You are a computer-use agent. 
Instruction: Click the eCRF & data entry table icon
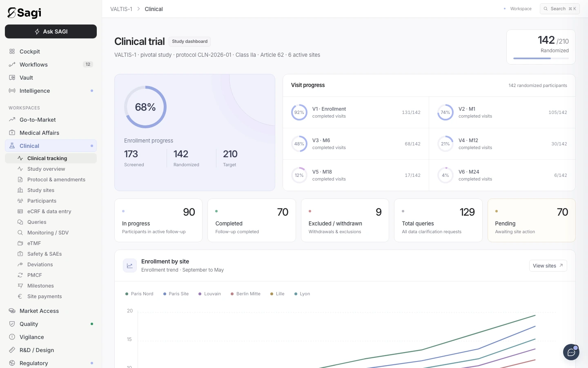coord(20,211)
